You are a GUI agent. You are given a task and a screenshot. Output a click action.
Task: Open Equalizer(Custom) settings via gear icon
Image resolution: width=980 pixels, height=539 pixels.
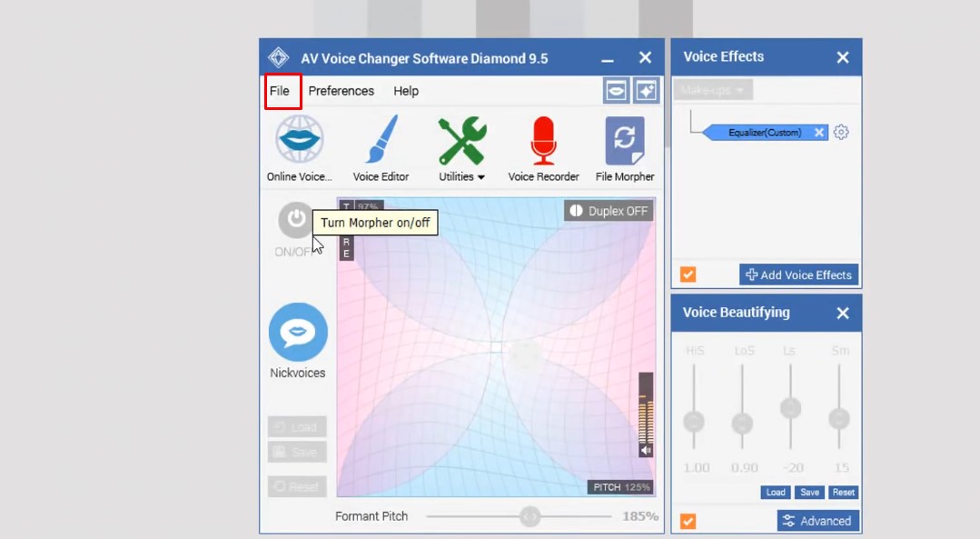click(x=840, y=132)
